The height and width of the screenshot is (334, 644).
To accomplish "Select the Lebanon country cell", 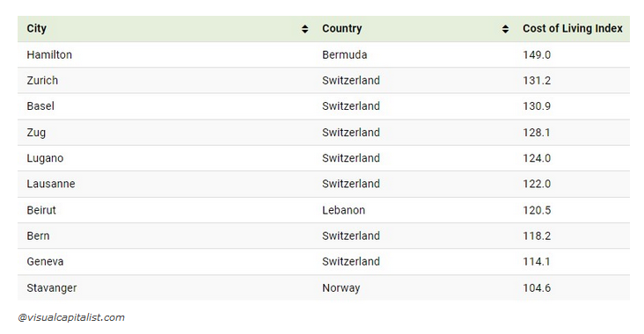I will [343, 210].
